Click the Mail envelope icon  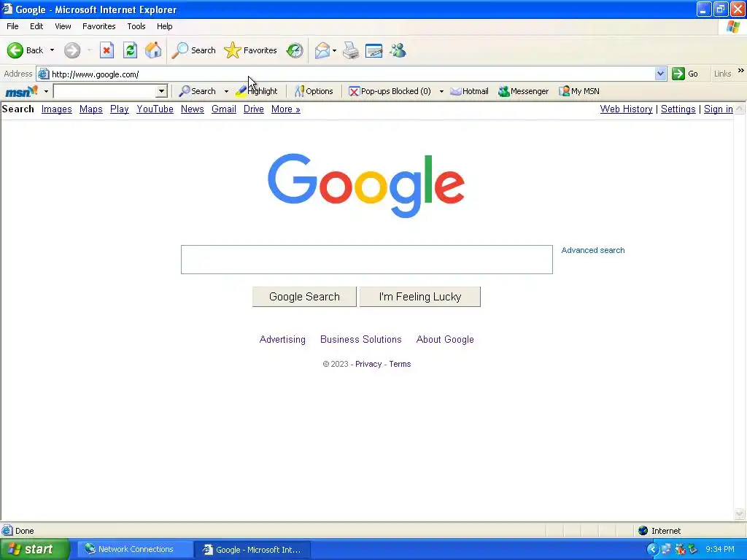(x=322, y=50)
